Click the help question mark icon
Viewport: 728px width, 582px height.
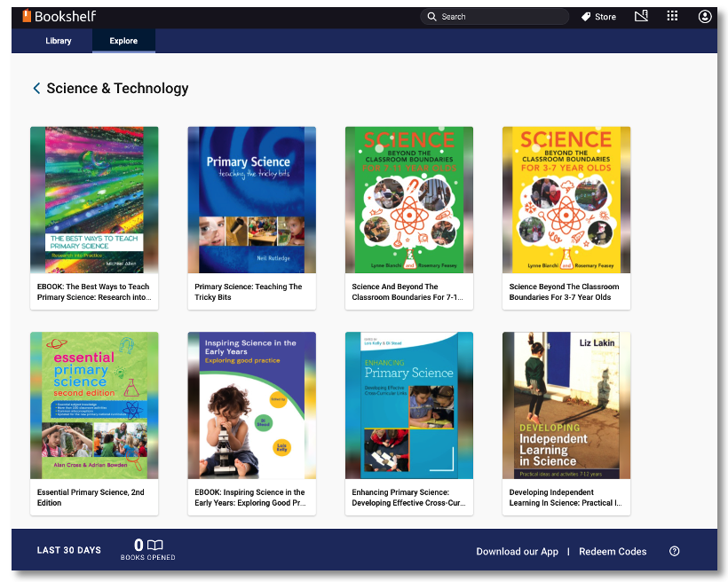click(674, 551)
